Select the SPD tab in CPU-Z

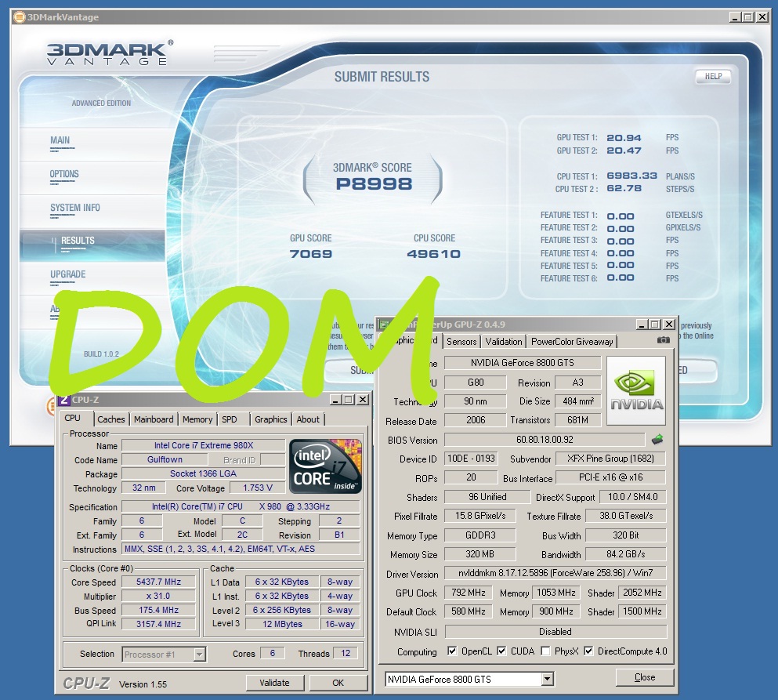click(230, 419)
